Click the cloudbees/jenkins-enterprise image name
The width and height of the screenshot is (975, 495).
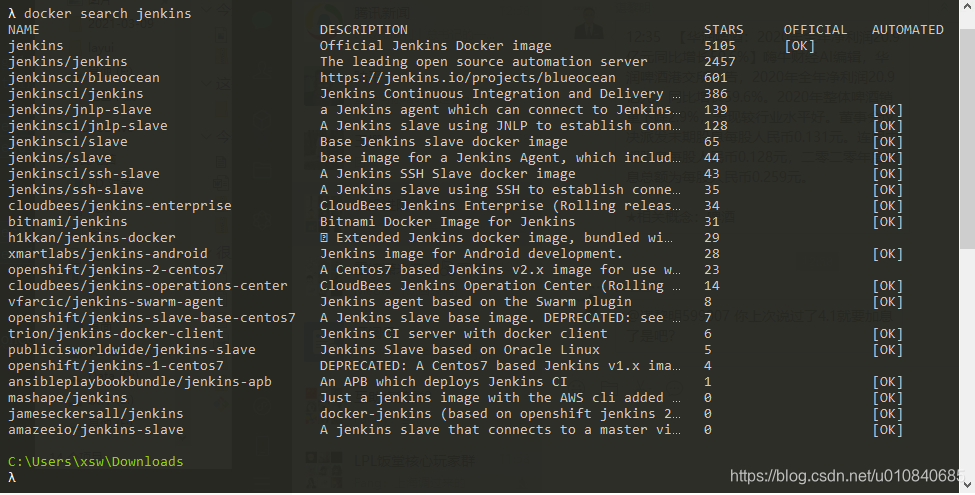pos(119,206)
